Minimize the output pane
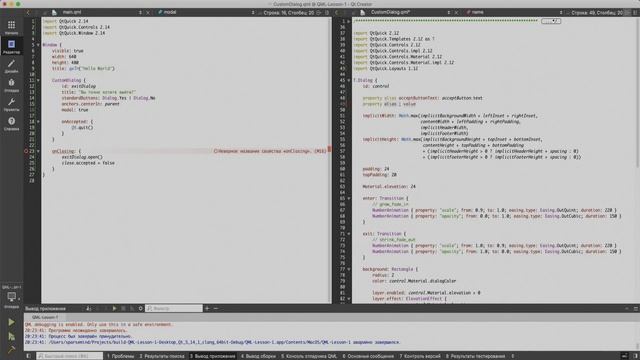 click(x=636, y=309)
